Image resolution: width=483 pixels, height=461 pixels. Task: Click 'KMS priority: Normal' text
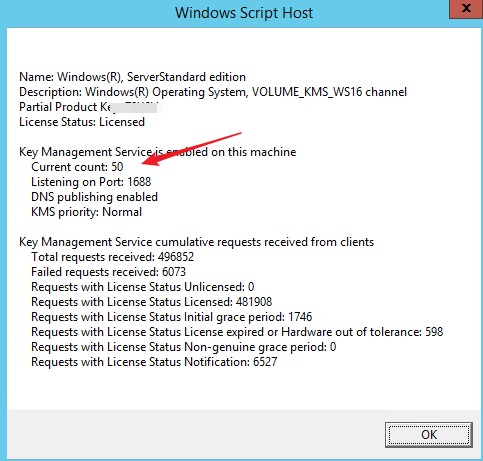(x=86, y=212)
